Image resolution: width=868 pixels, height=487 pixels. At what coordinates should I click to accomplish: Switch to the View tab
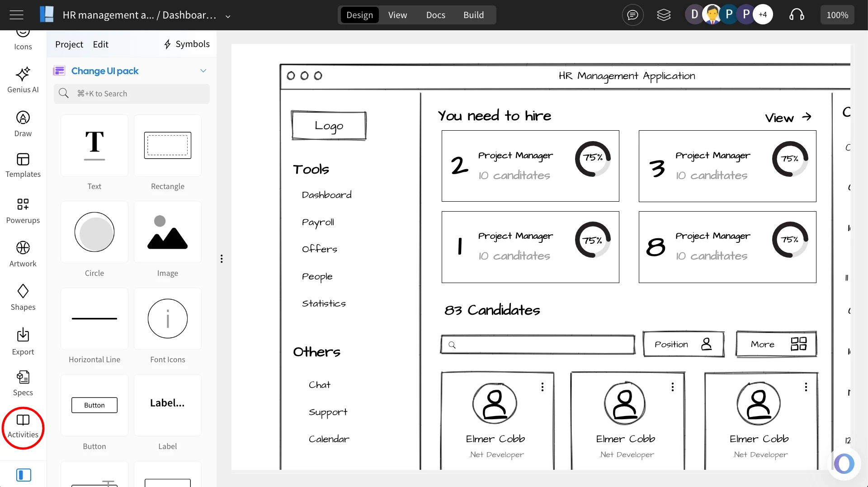[397, 14]
